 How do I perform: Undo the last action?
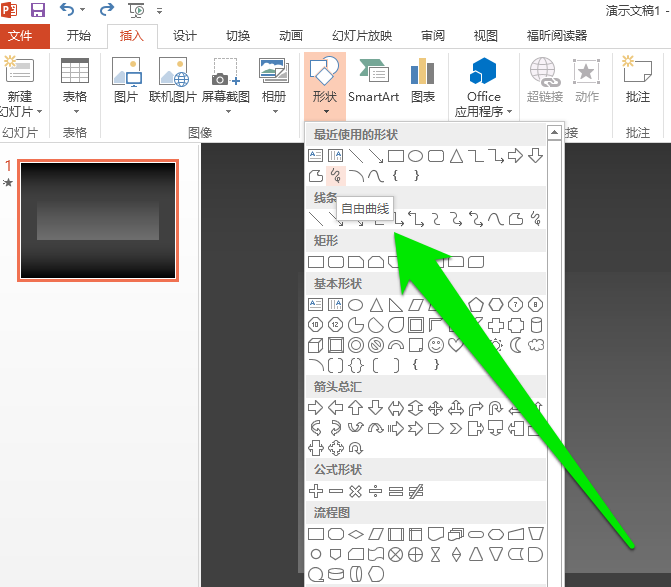67,9
